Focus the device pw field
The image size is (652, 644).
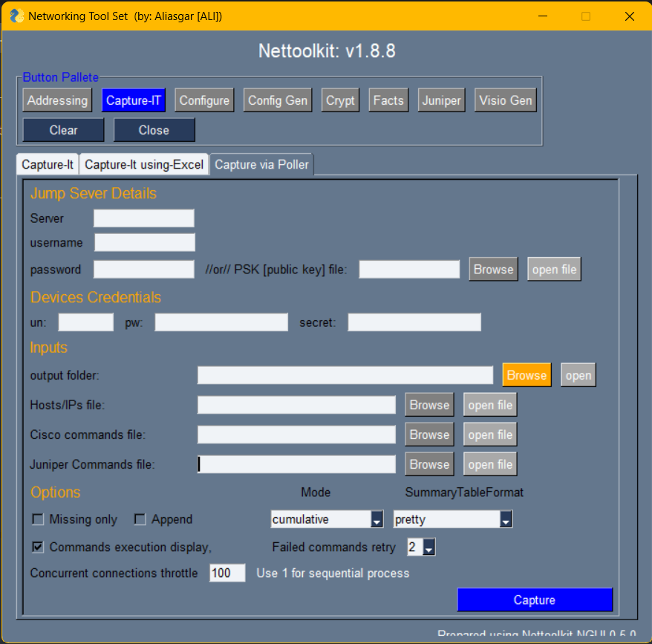pos(221,322)
